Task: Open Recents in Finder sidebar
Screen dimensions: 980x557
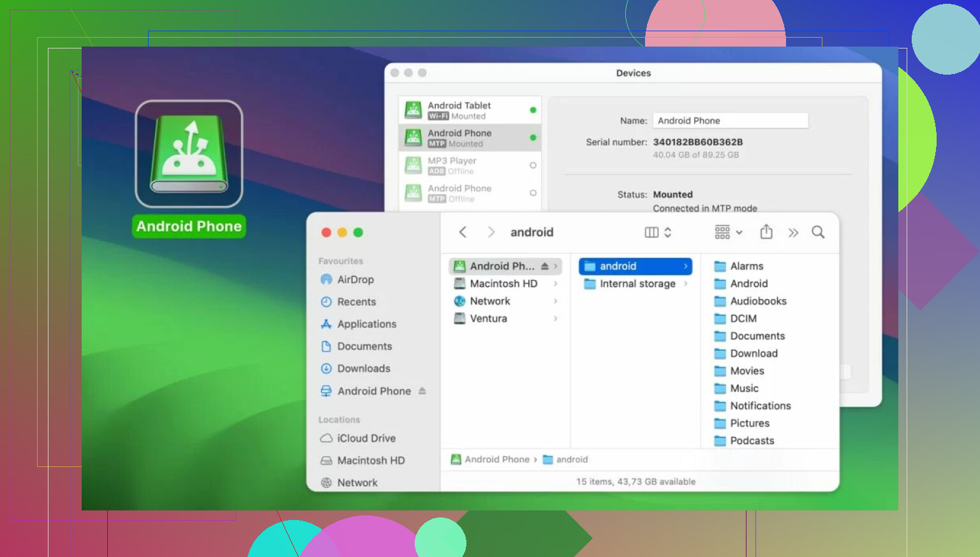Action: [x=348, y=302]
